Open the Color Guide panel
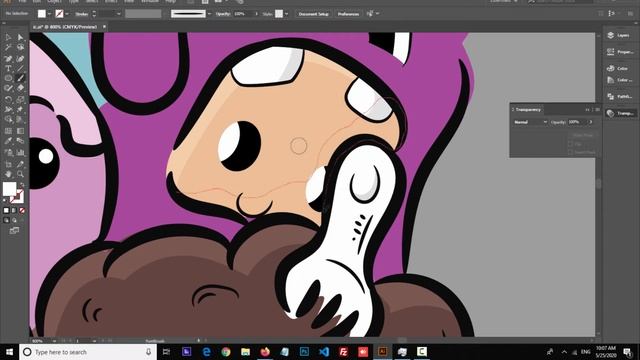Image resolution: width=640 pixels, height=360 pixels. point(619,80)
